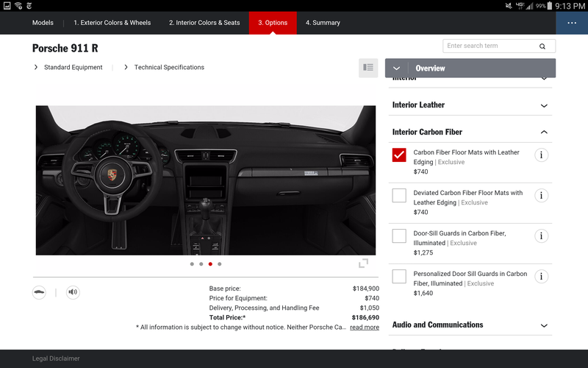
Task: Tap the battery status icon
Action: click(549, 6)
